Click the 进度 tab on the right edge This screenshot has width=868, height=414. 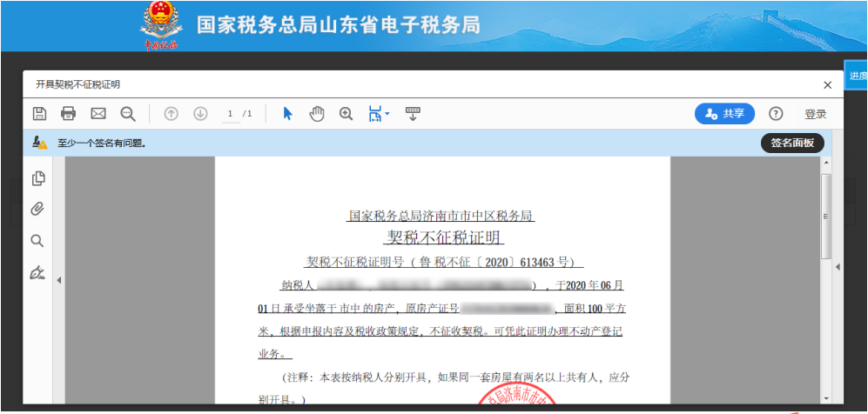click(857, 75)
